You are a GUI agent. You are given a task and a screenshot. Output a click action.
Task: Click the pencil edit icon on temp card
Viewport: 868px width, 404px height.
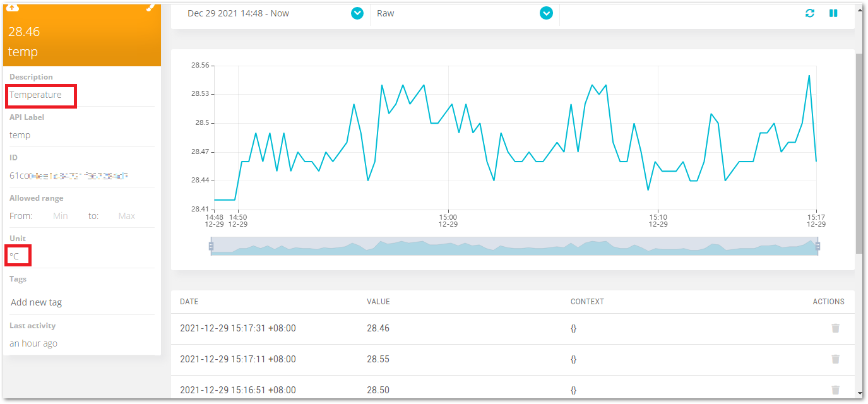pos(150,8)
